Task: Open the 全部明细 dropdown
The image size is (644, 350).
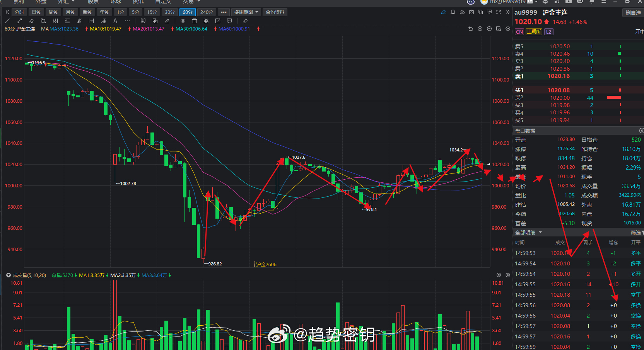Action: coord(528,232)
